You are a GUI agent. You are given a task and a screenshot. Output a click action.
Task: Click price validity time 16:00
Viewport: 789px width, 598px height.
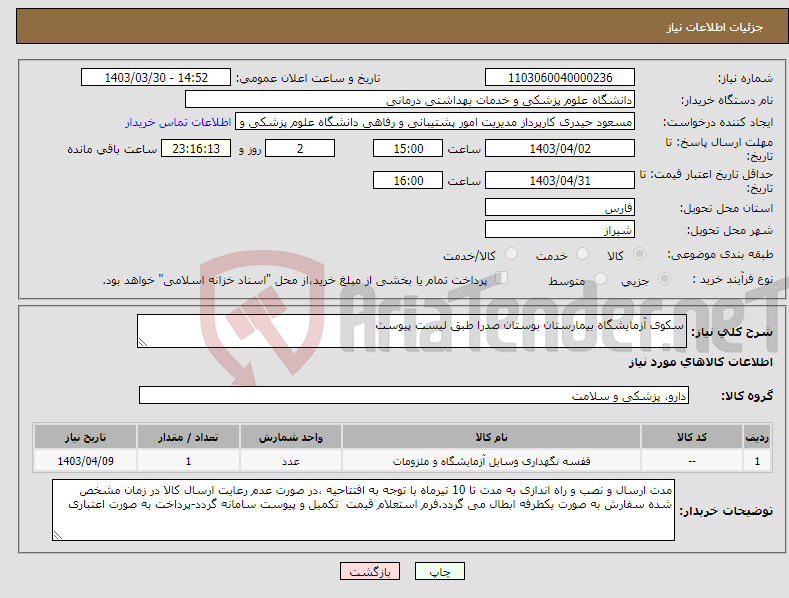click(x=408, y=180)
